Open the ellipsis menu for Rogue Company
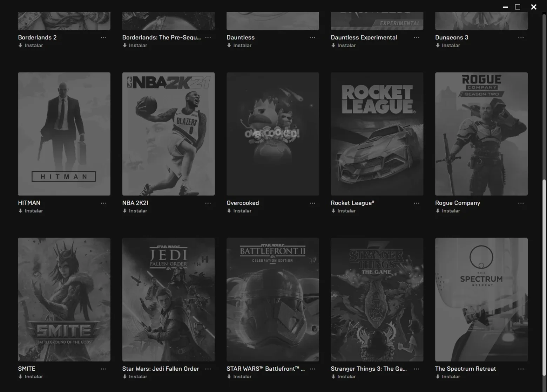547x392 pixels. pos(521,203)
